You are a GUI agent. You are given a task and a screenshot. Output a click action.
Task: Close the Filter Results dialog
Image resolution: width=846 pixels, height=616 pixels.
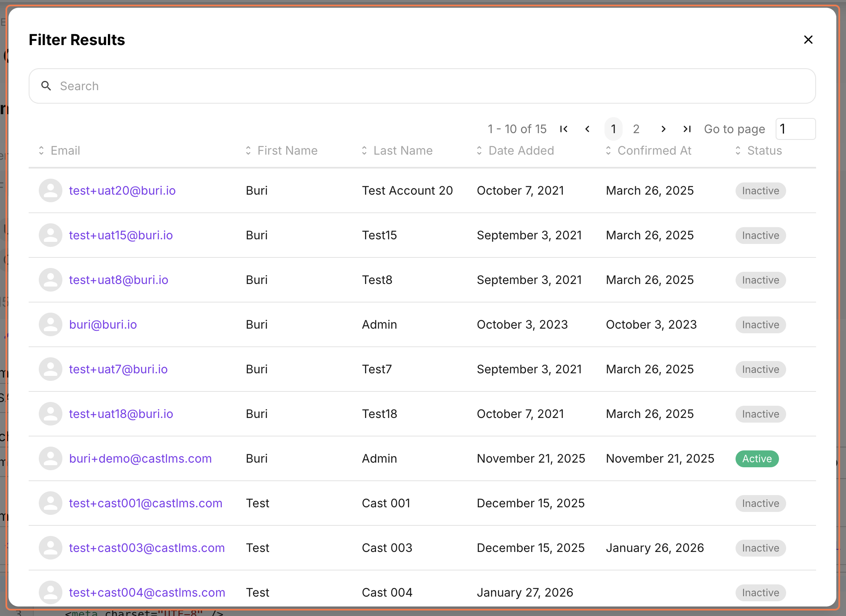point(808,40)
